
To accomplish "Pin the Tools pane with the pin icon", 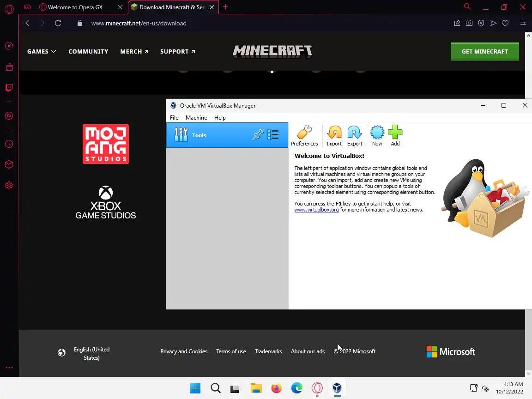I will tap(258, 135).
